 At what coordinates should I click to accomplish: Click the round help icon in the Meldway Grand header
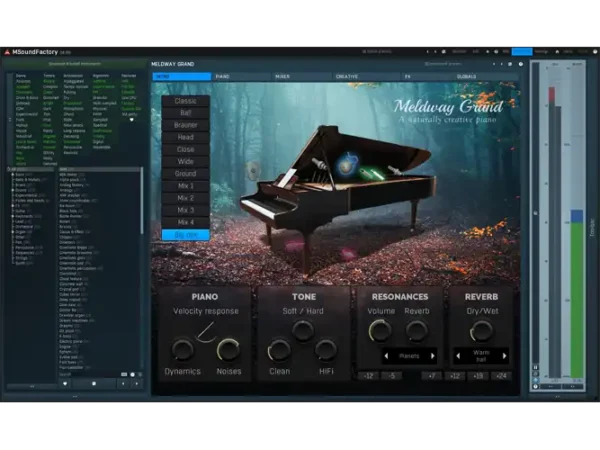click(520, 64)
